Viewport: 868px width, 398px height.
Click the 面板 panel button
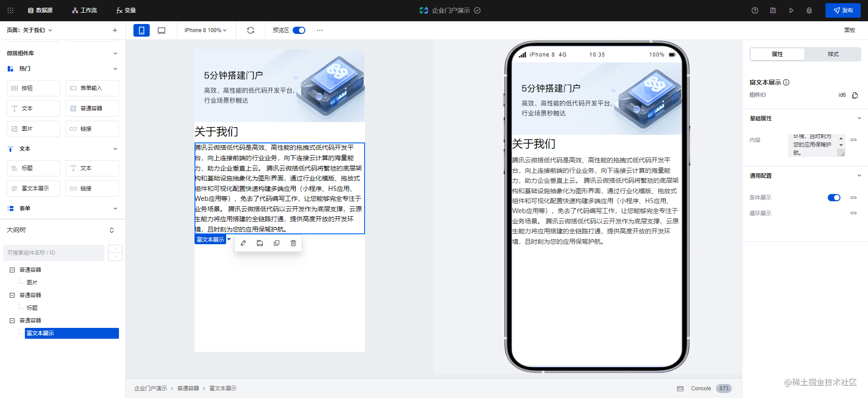(x=849, y=30)
